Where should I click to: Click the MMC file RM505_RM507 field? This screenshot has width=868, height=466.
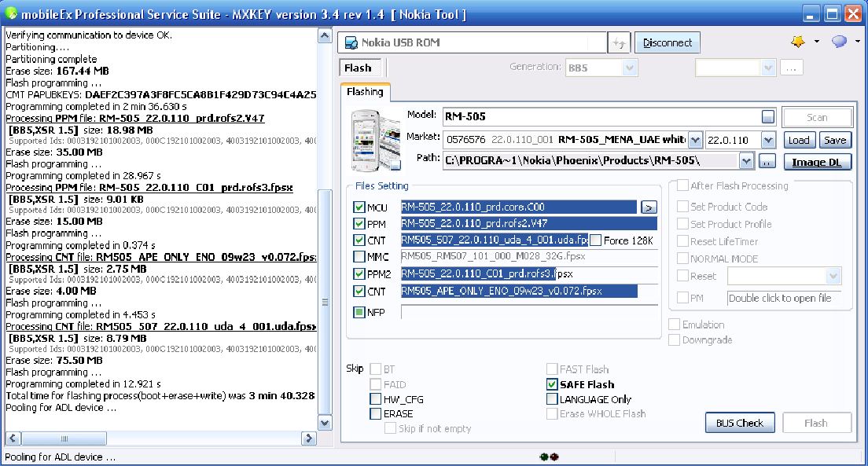(528, 256)
